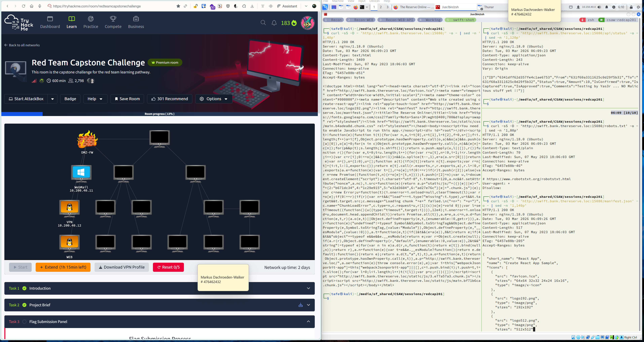Toggle Task 1 Introduction completed checkmark
Viewport: 644px width, 342px height.
[25, 288]
